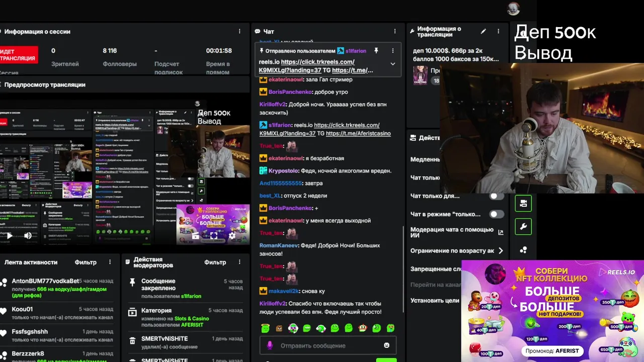
Task: Open click.trkreels.com link in pinned message
Action: coord(307,66)
